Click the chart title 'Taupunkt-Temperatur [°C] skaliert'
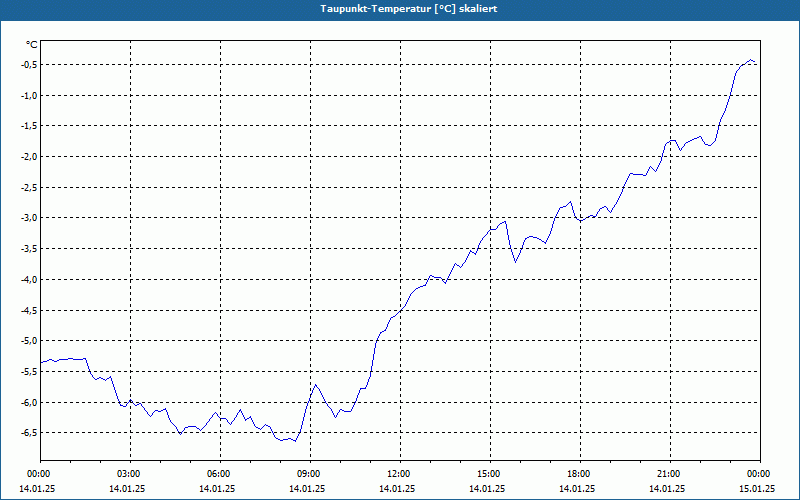800x500 pixels. [409, 9]
